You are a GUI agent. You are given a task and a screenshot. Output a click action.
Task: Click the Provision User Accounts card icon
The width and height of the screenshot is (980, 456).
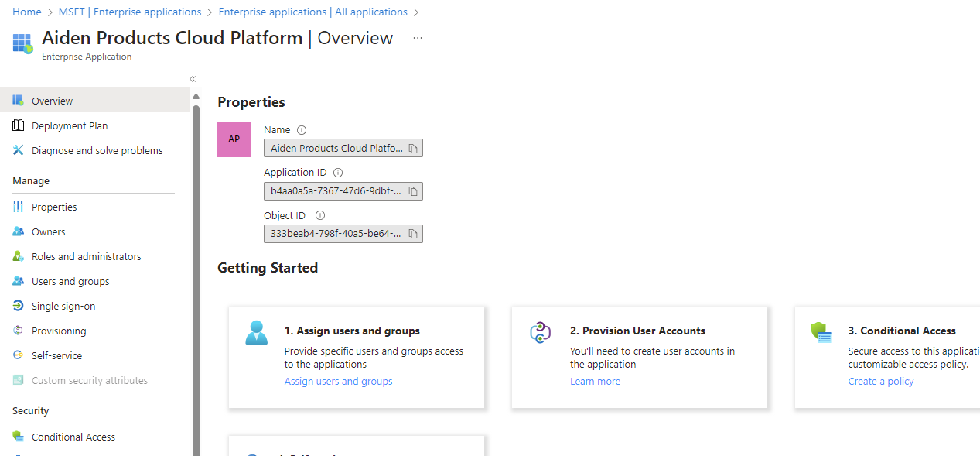tap(541, 332)
